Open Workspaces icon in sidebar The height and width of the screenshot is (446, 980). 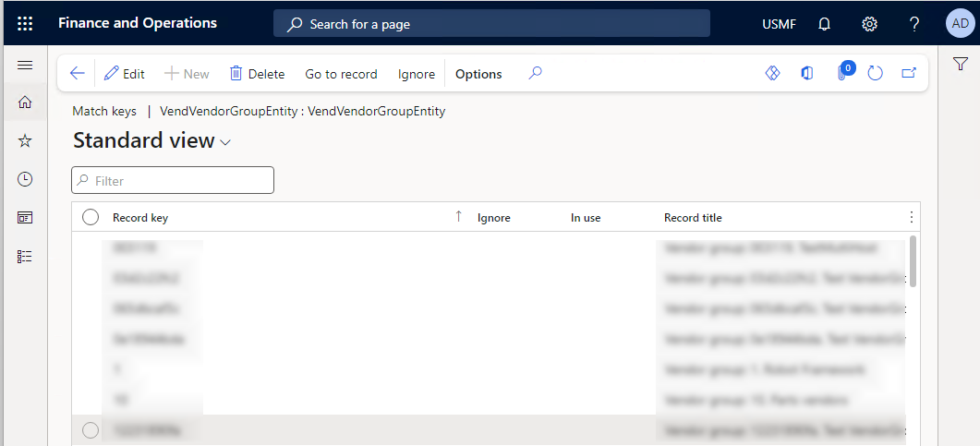25,217
